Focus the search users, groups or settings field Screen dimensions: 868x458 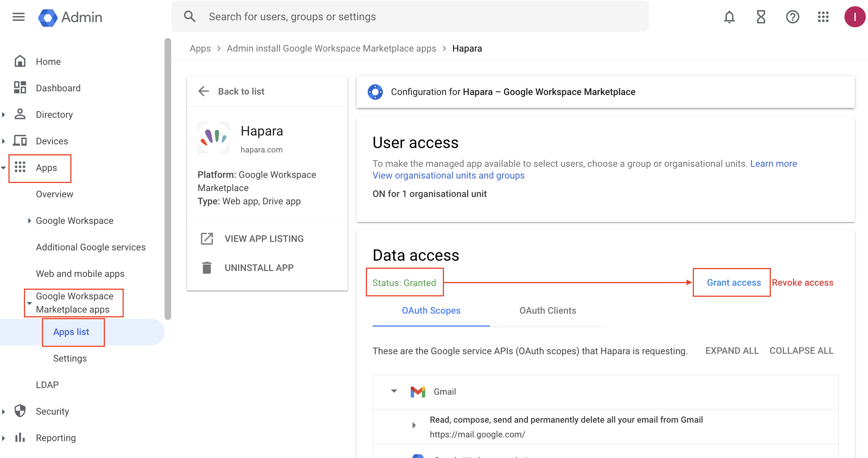point(410,17)
